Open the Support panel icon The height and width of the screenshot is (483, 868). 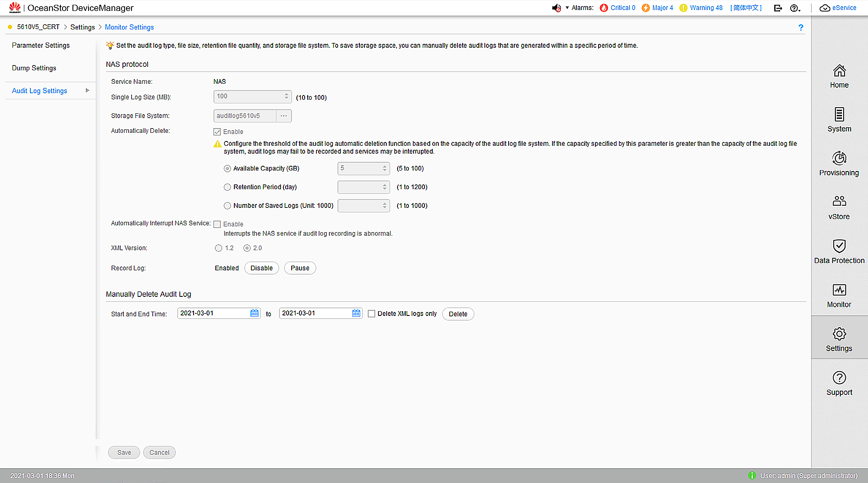point(839,383)
